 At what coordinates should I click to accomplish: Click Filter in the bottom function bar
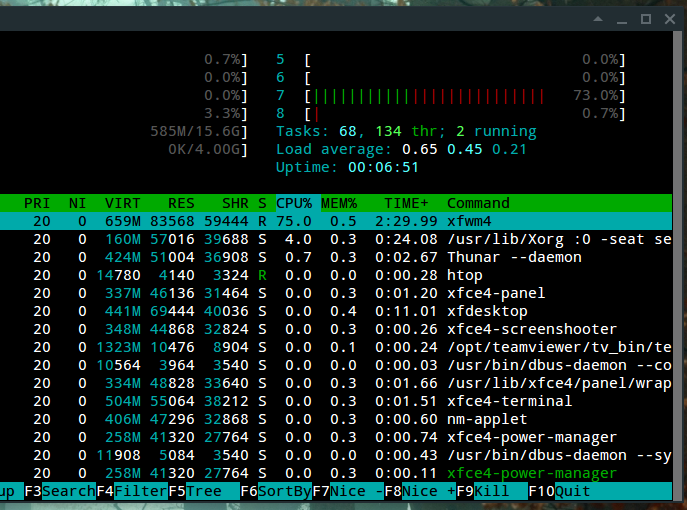[x=141, y=492]
